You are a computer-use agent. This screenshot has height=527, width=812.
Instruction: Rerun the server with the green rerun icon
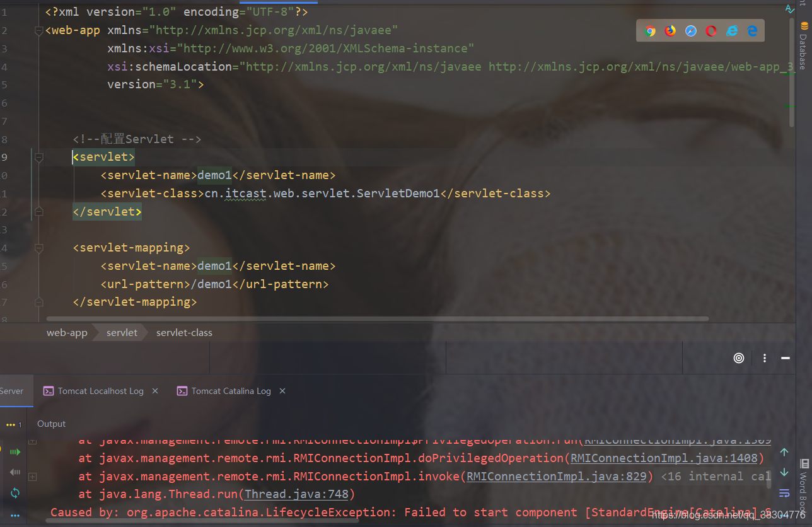click(x=14, y=451)
